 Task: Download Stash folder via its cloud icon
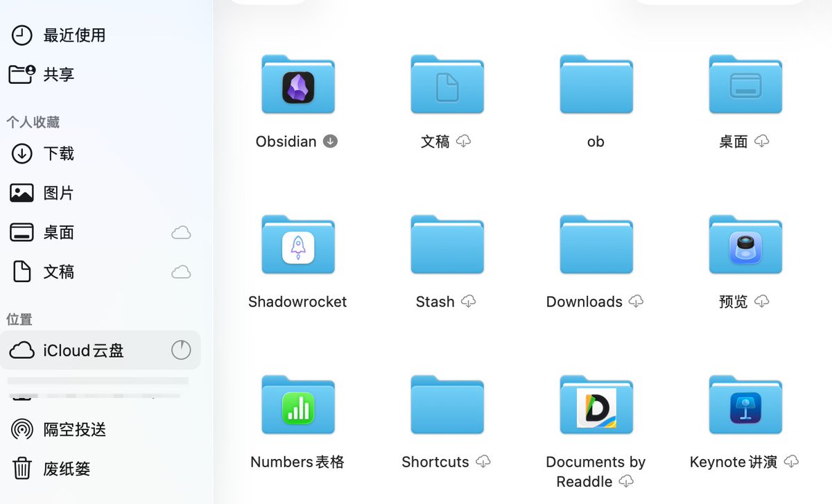[469, 302]
